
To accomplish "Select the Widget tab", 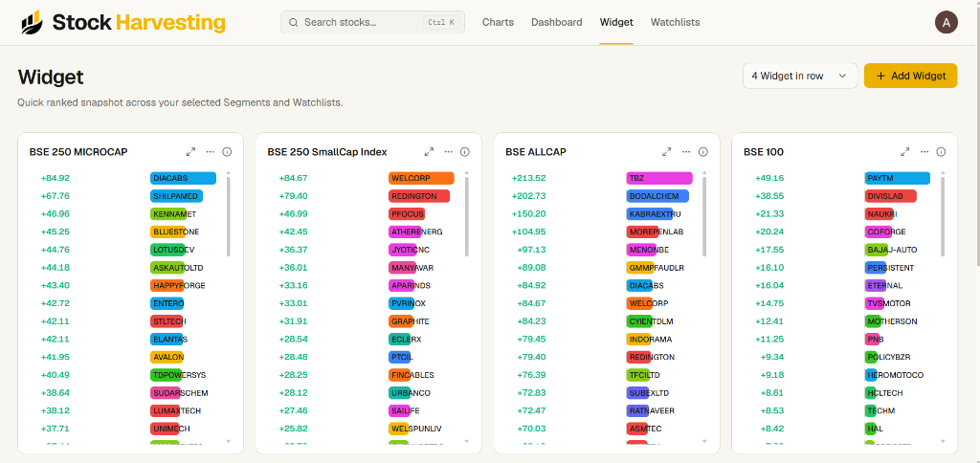I will [616, 23].
